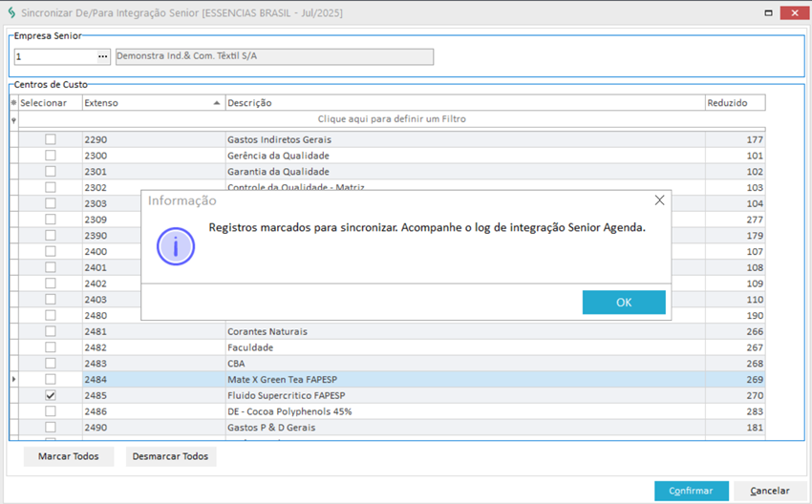This screenshot has height=504, width=812.
Task: Close the Informação dialog with X
Action: coord(659,200)
